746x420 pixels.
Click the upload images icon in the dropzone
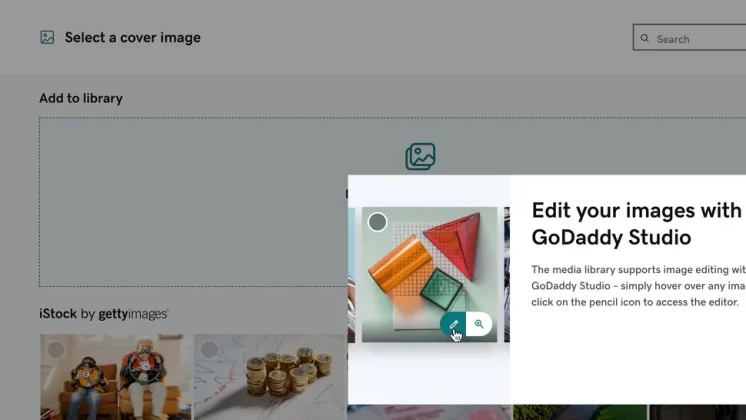[420, 157]
